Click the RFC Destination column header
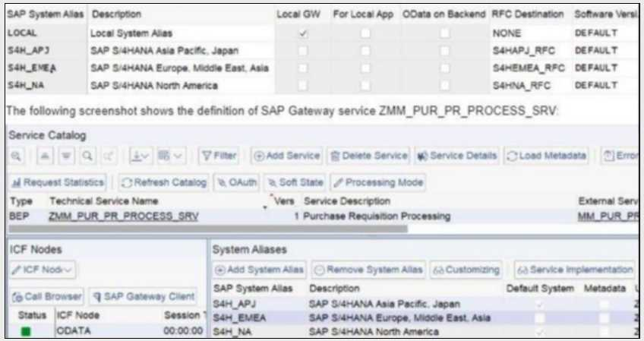The height and width of the screenshot is (341, 644). pos(528,14)
